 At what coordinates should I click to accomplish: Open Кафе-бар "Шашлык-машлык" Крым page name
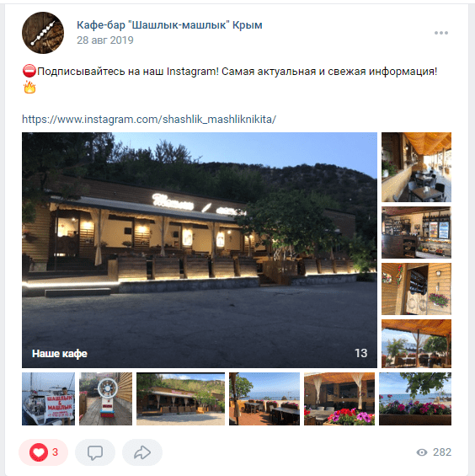[x=169, y=25]
